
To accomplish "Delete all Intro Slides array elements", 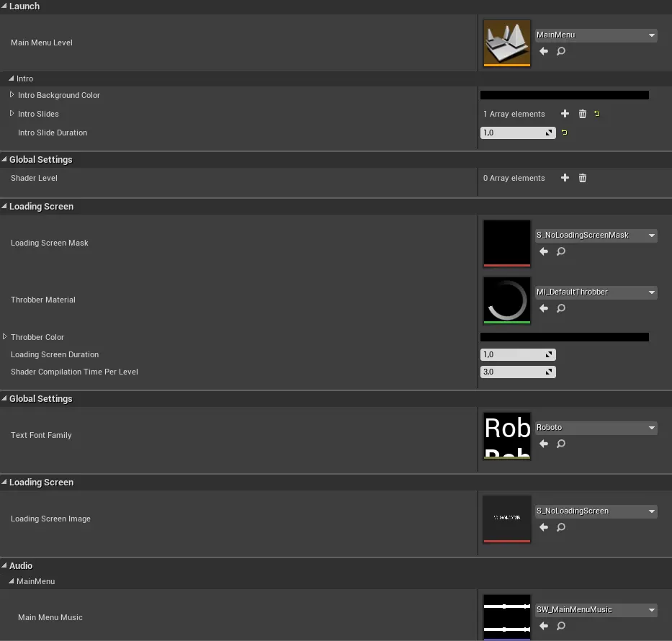I will [x=583, y=114].
